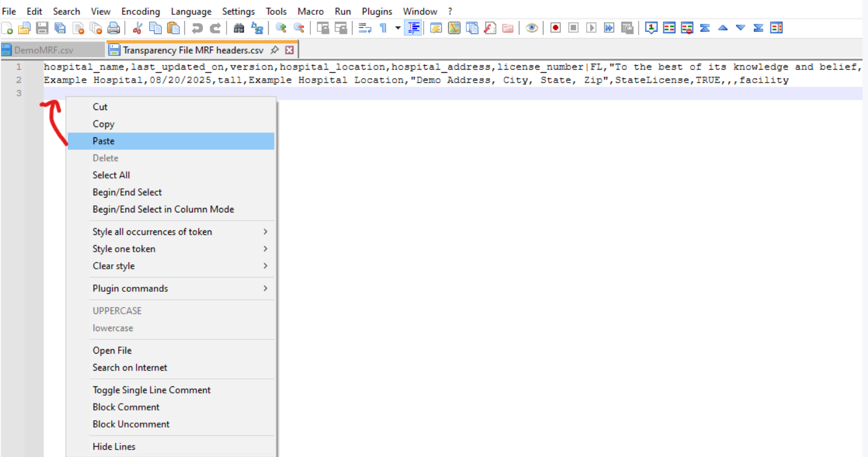
Task: Open the Document Map toolbar icon
Action: [x=454, y=28]
